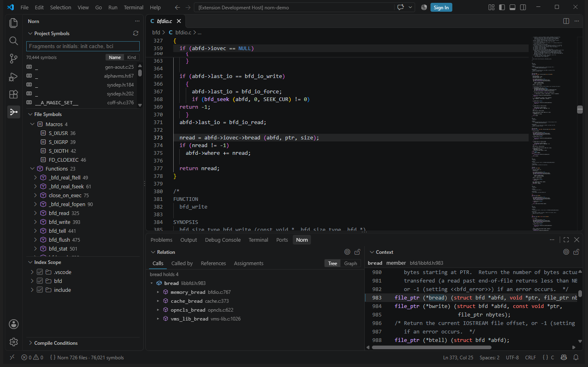The width and height of the screenshot is (588, 367).
Task: Open notifications bell in status bar
Action: tap(576, 357)
